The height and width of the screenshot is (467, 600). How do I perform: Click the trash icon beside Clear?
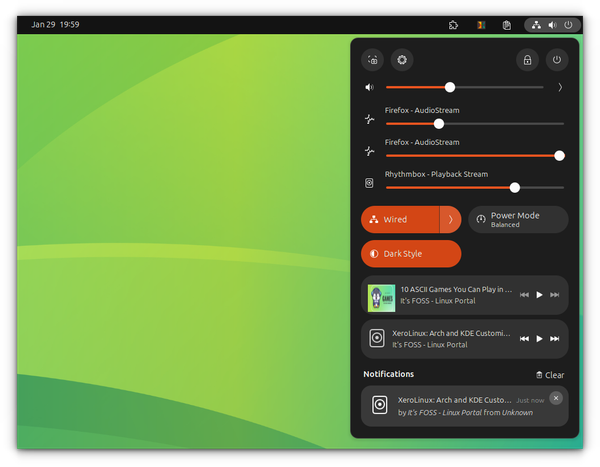click(539, 375)
